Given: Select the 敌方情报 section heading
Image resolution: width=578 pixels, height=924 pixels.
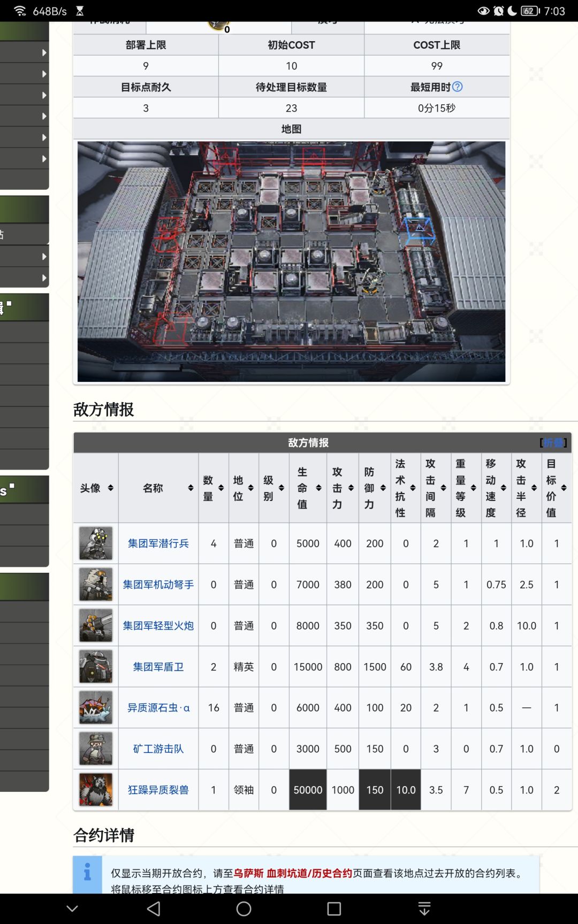Looking at the screenshot, I should pos(104,410).
